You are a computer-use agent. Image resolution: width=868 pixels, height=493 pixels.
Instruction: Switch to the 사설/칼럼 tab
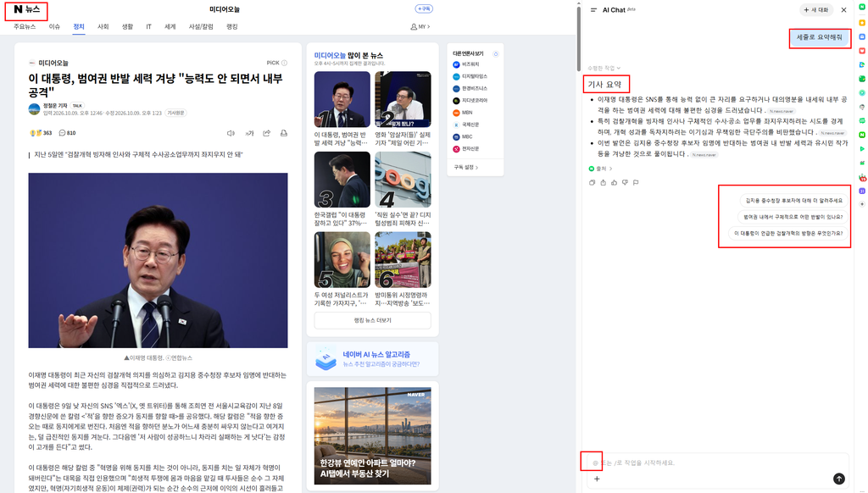point(201,26)
